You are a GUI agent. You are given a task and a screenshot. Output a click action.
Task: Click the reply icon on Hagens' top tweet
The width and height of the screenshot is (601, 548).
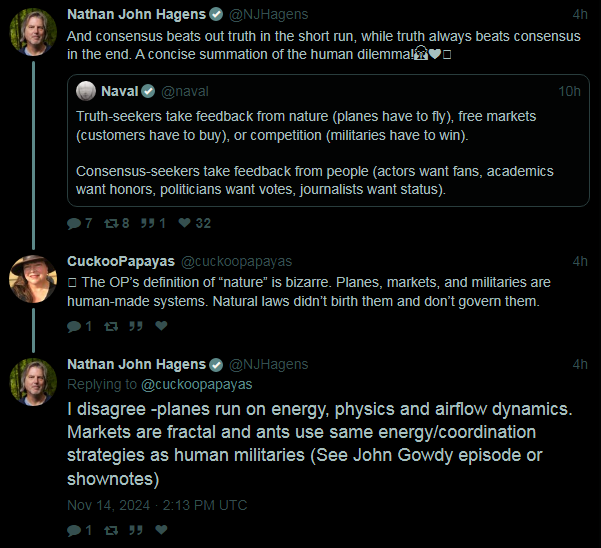[x=74, y=223]
